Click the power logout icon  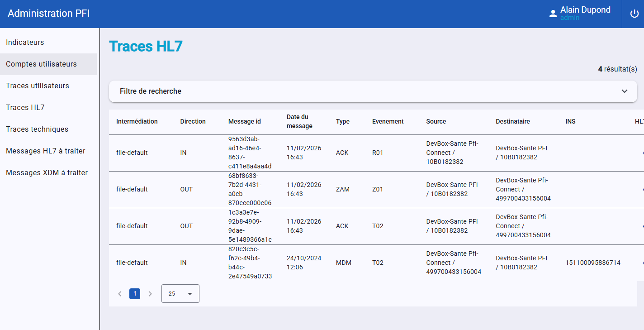pos(634,14)
